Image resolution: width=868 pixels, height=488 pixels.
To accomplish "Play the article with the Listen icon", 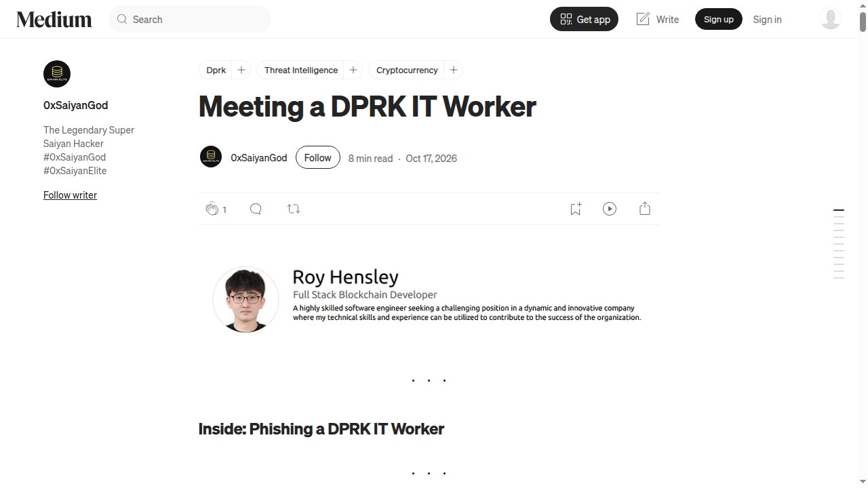I will click(x=610, y=209).
